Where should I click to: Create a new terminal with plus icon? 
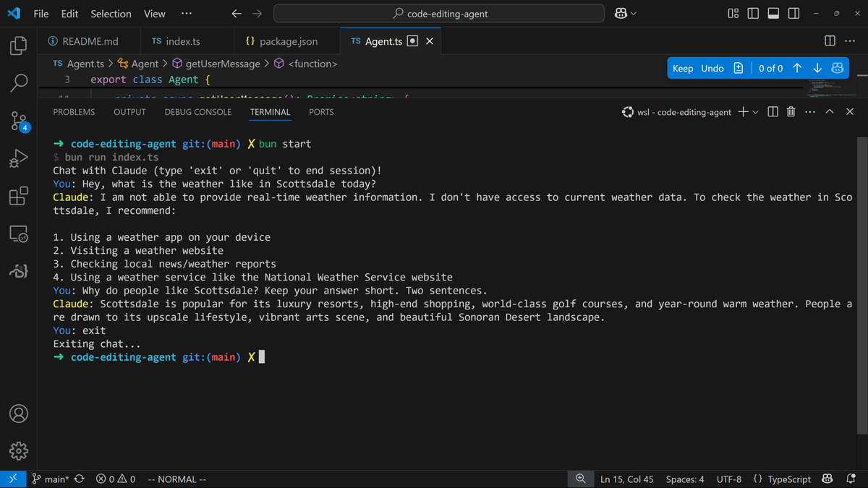743,112
